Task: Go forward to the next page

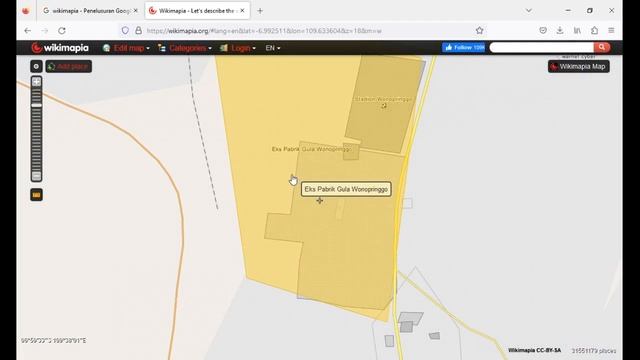Action: pos(44,31)
